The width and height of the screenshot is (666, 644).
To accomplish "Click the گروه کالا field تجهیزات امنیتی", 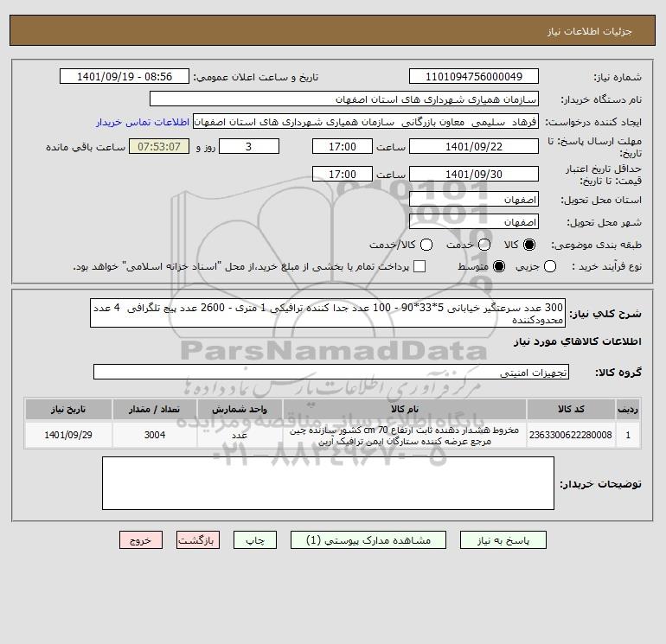I will (x=331, y=372).
